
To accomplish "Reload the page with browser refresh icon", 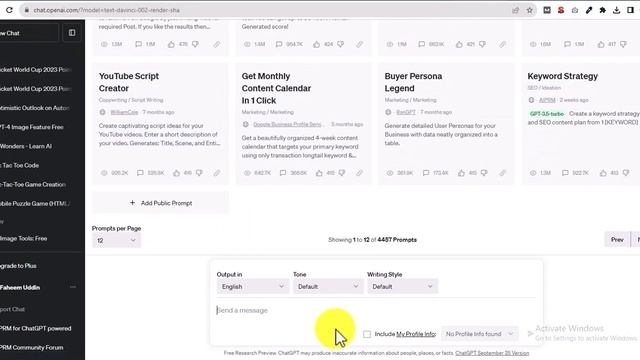I will [x=9, y=10].
